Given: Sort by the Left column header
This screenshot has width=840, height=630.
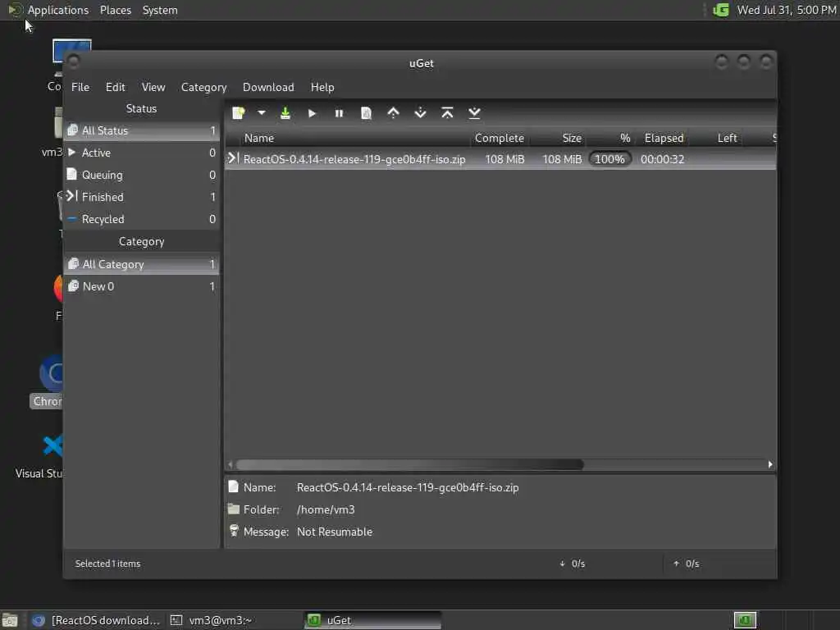Looking at the screenshot, I should pos(727,138).
